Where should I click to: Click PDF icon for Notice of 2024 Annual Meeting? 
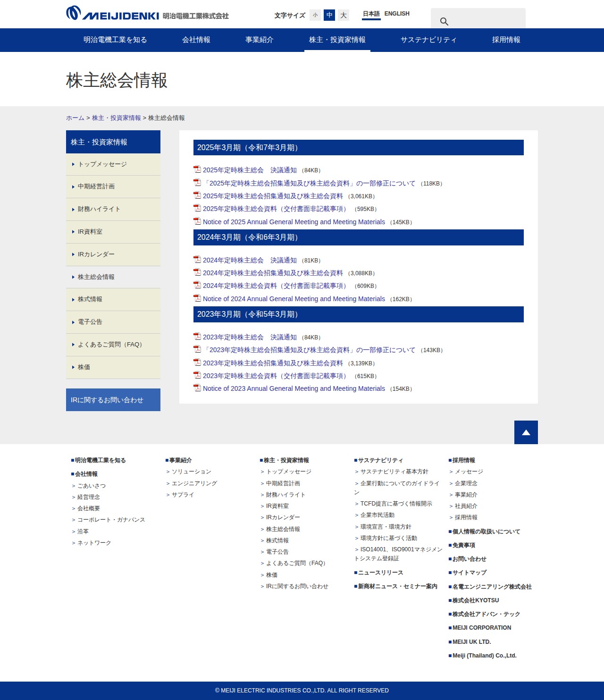[197, 298]
